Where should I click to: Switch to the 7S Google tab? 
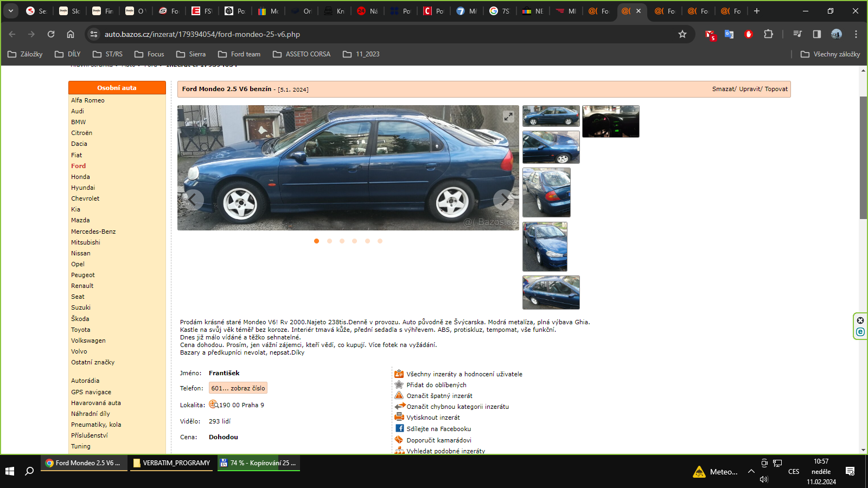click(x=499, y=11)
